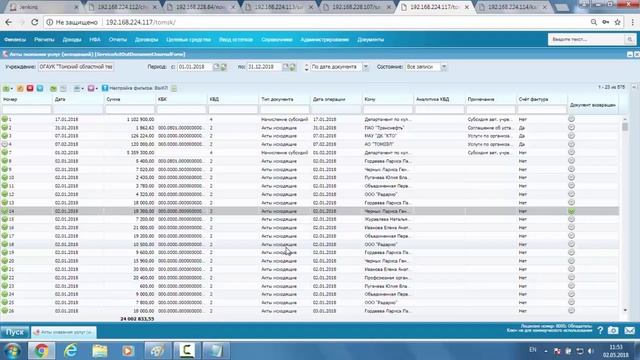Open Internet Explorer from Windows taskbar
Image resolution: width=640 pixels, height=360 pixels.
point(71,351)
